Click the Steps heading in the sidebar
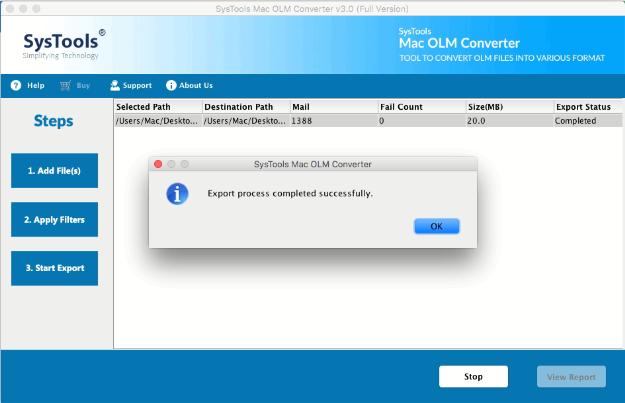The height and width of the screenshot is (403, 625). (53, 121)
